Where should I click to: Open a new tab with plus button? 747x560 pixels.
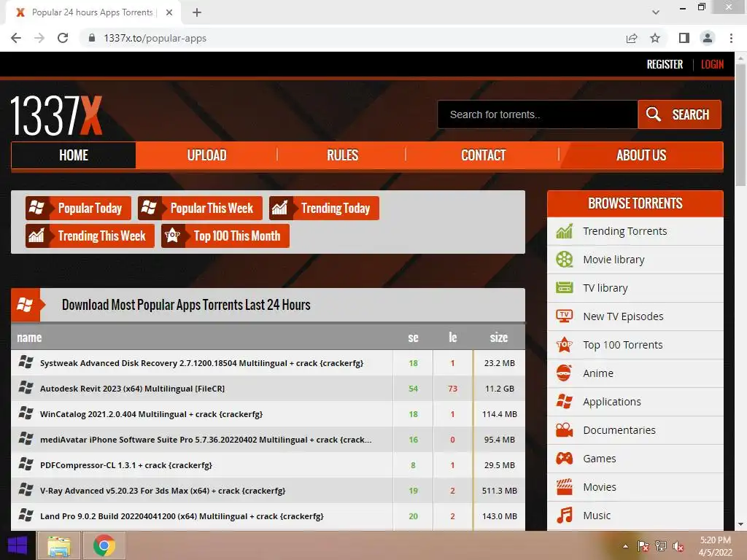pos(197,12)
